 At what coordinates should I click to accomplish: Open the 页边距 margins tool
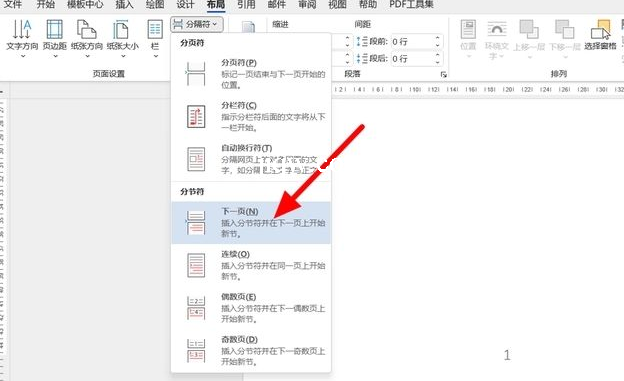pyautogui.click(x=55, y=38)
